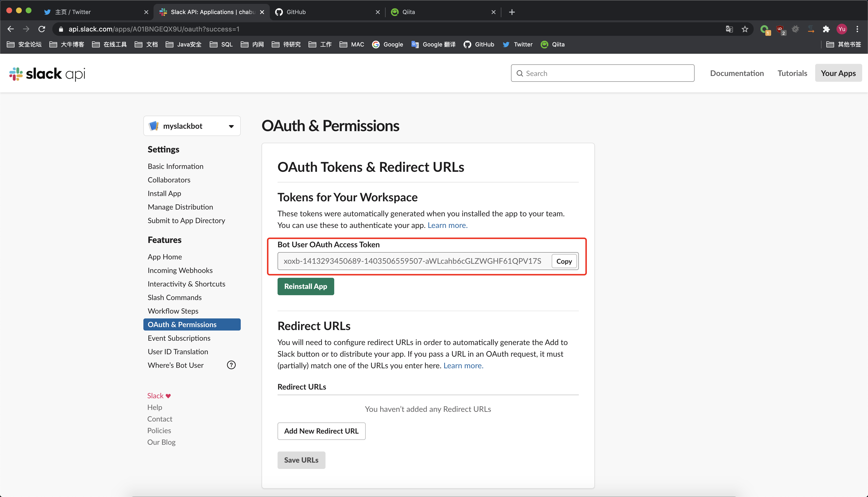Close the Twitter tab
868x497 pixels.
[146, 12]
